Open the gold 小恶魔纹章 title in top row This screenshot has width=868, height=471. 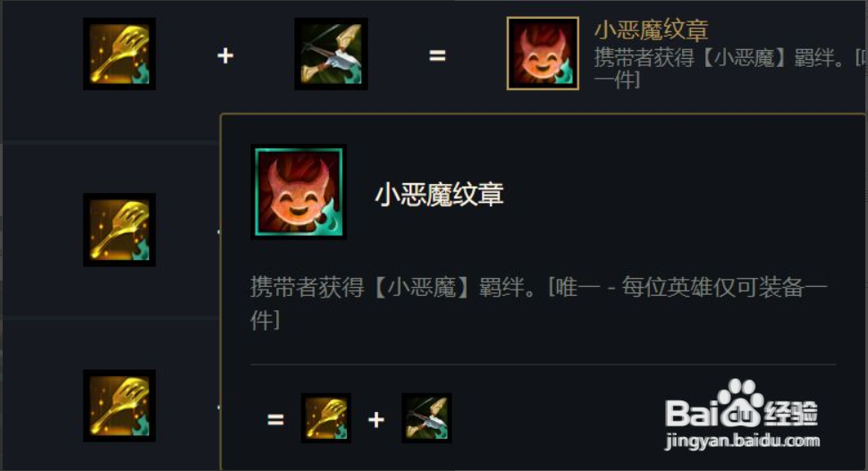[651, 29]
